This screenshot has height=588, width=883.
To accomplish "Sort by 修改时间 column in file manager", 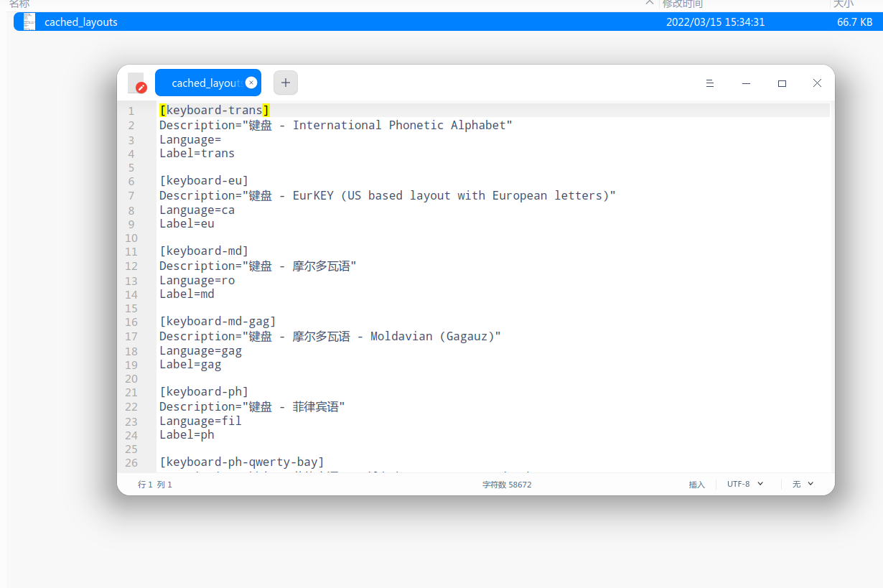I will (x=683, y=4).
